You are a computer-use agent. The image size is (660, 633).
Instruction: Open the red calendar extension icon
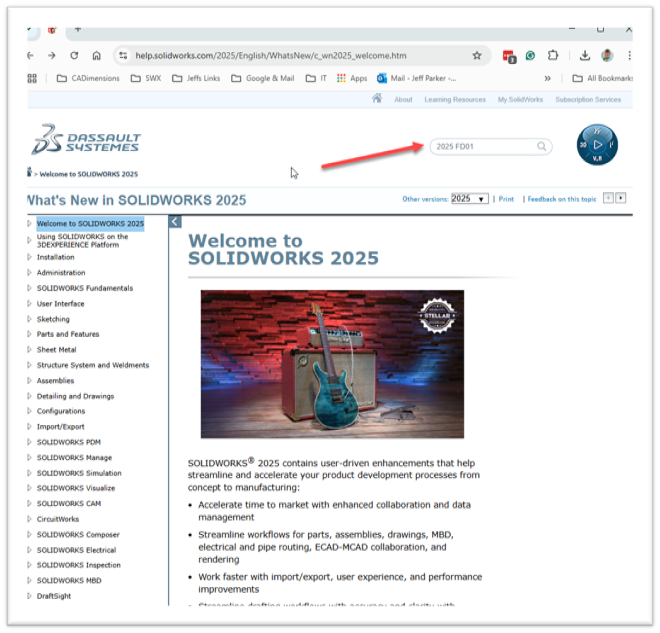(509, 56)
